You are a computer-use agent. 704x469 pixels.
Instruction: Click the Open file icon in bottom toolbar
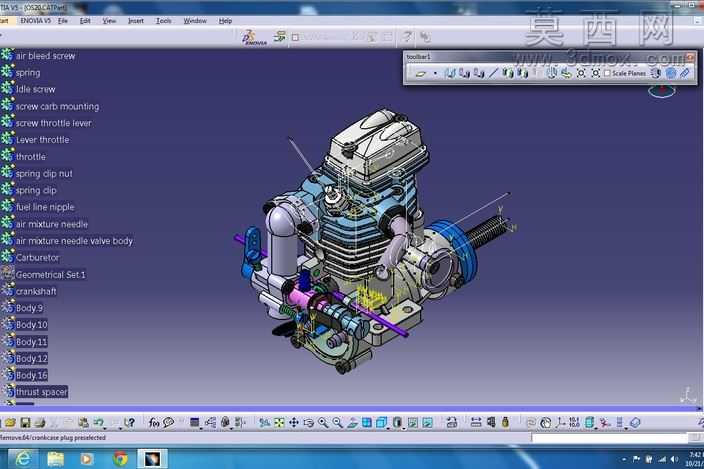pyautogui.click(x=10, y=422)
